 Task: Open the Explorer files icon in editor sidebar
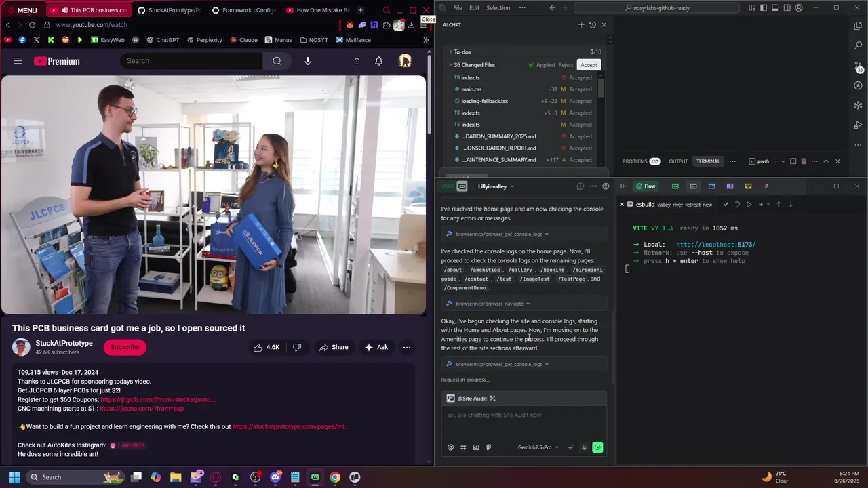858,26
